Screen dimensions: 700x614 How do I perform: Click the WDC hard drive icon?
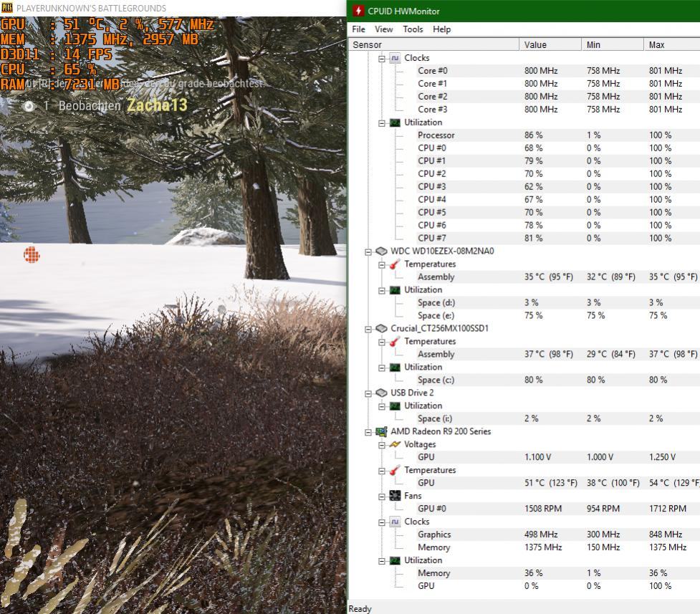pyautogui.click(x=381, y=251)
